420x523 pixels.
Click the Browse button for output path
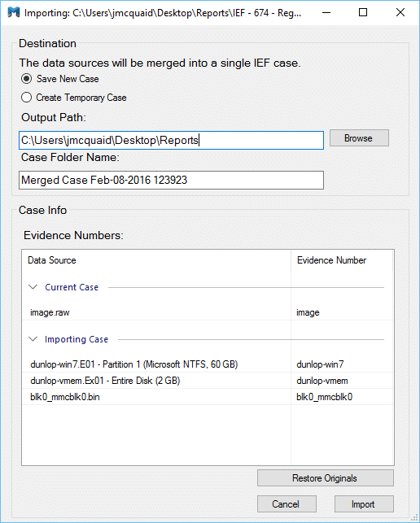pyautogui.click(x=359, y=138)
